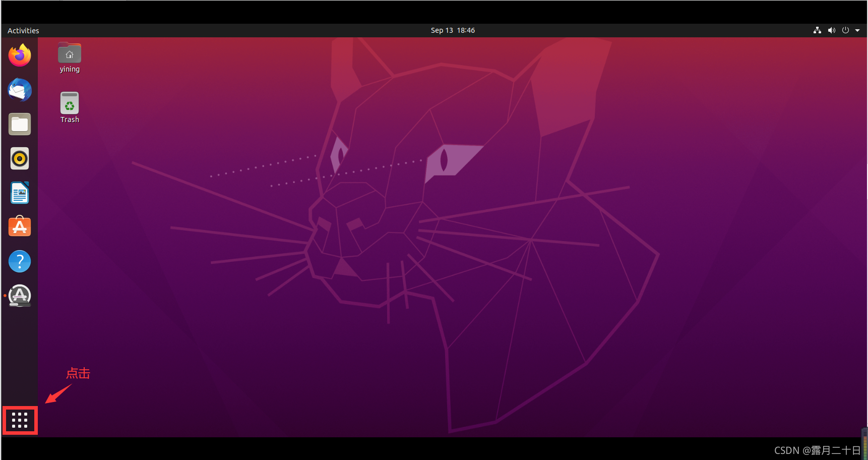868x460 pixels.
Task: Click the volume speaker icon
Action: pyautogui.click(x=831, y=30)
